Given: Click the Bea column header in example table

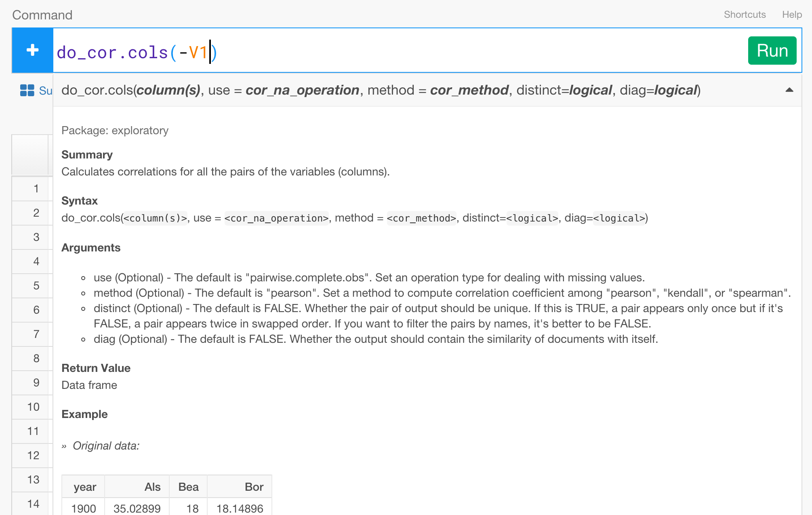Looking at the screenshot, I should 188,487.
